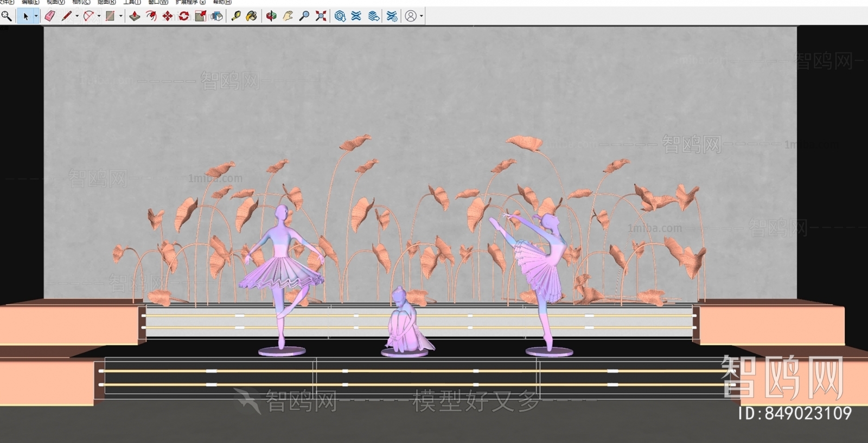Viewport: 868px width, 443px height.
Task: Open 3D Warehouse
Action: (x=340, y=16)
